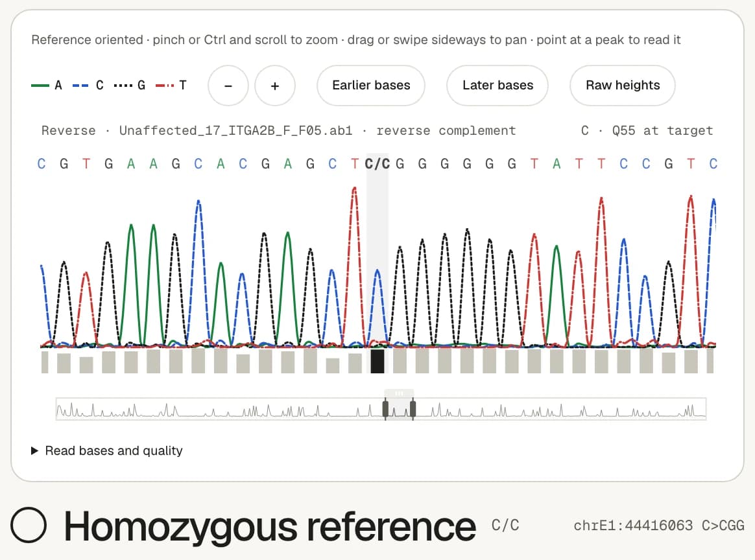Click the red T legend entry
Viewport: 755px width, 560px height.
(x=171, y=86)
